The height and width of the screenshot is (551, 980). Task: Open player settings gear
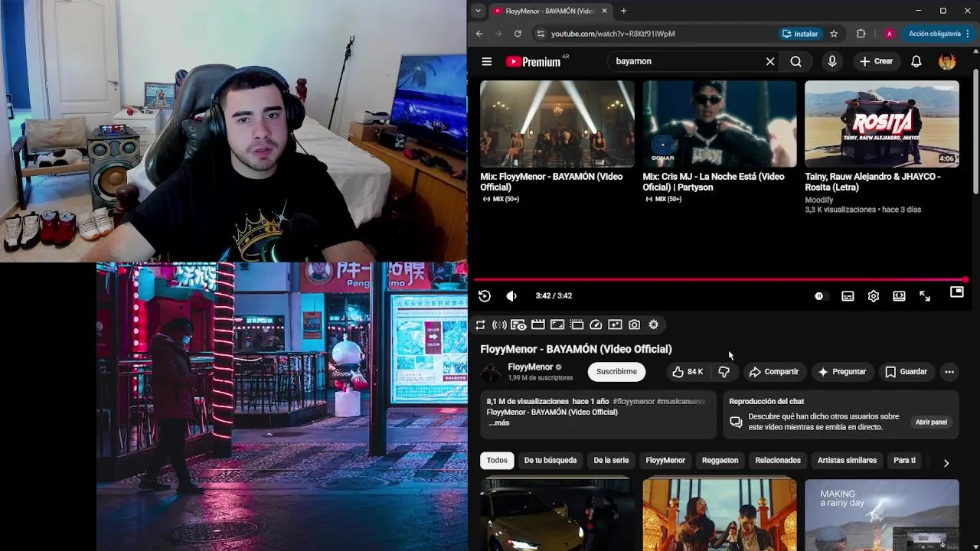point(874,296)
